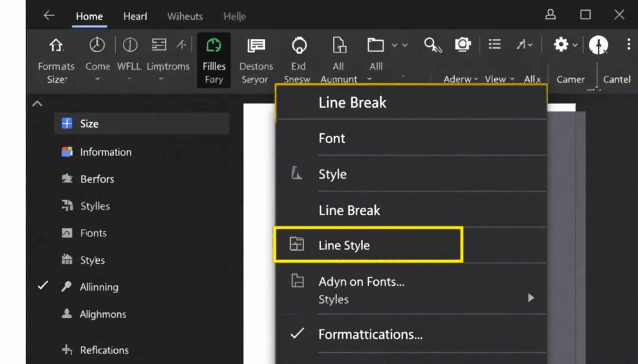Click the Destons Seryor icon
Viewport: 638px width, 364px height.
pos(256,45)
